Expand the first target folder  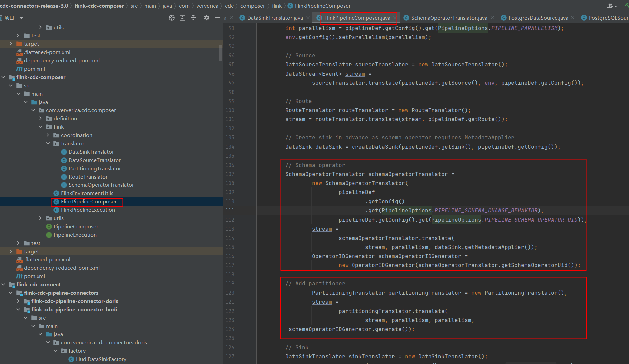(11, 44)
